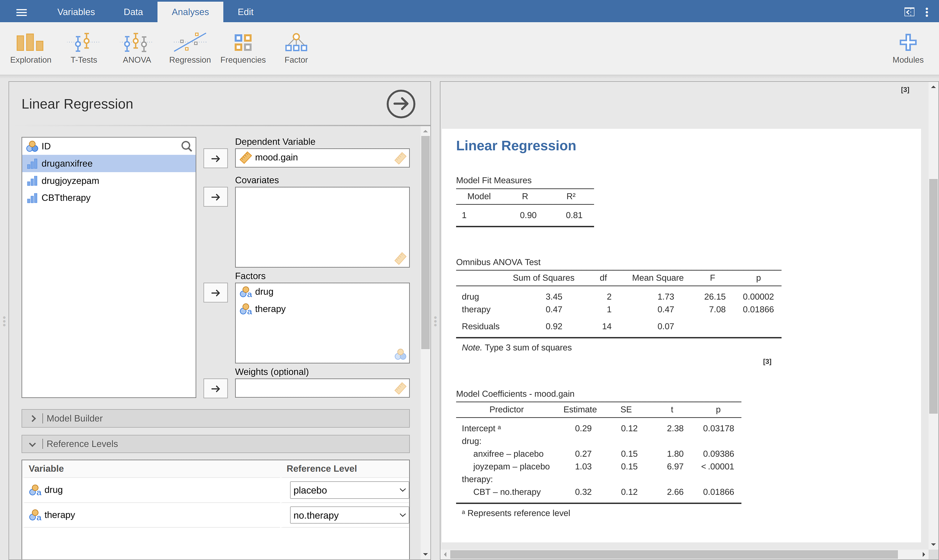Collapse the Reference Levels section
Image resolution: width=939 pixels, height=560 pixels.
[x=216, y=444]
